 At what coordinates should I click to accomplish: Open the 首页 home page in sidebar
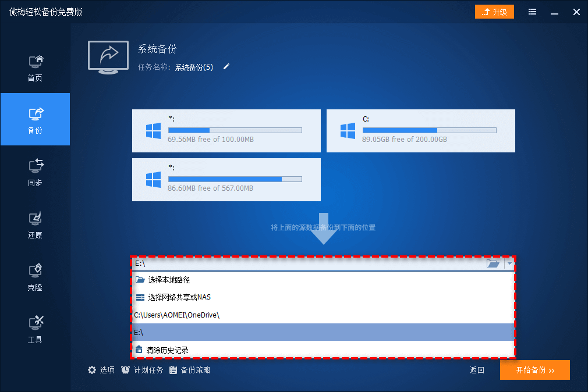(35, 67)
